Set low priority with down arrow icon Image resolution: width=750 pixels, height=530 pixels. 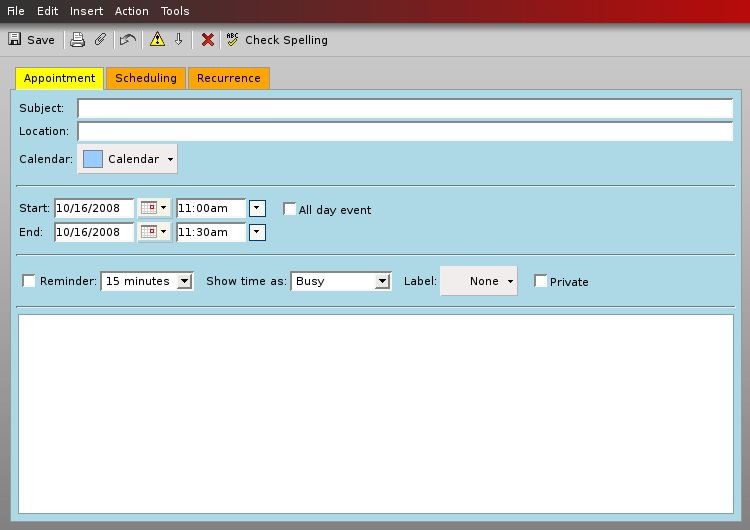click(179, 40)
